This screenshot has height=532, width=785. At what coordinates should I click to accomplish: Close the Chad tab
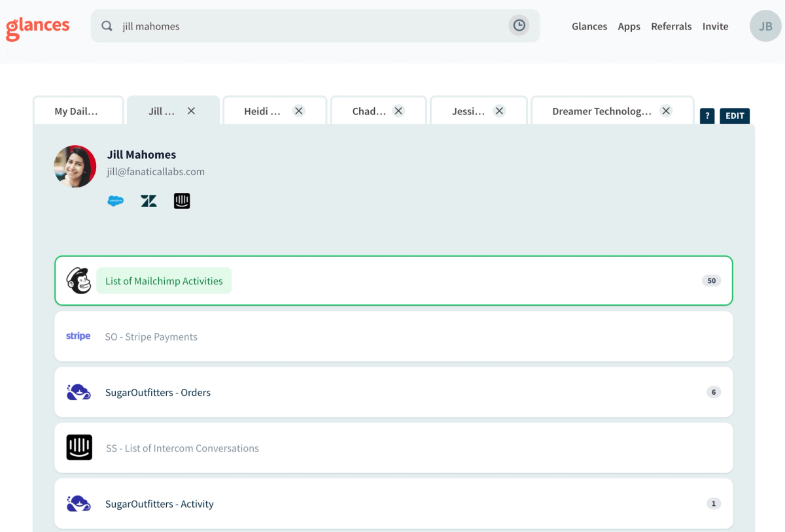click(x=398, y=111)
